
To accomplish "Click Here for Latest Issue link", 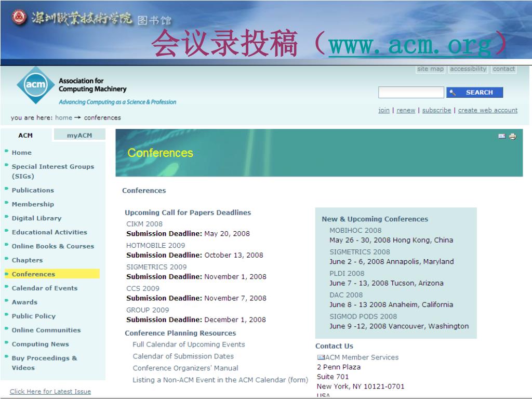I will pos(50,392).
